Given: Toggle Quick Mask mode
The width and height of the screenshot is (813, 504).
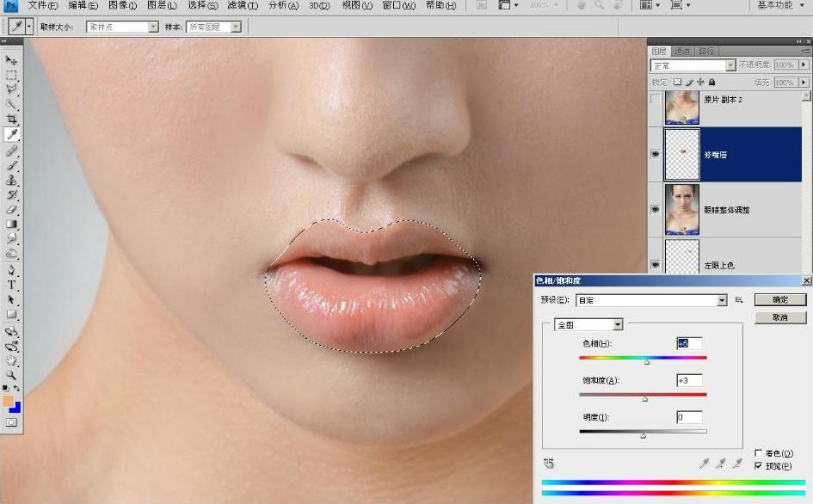Looking at the screenshot, I should tap(11, 422).
